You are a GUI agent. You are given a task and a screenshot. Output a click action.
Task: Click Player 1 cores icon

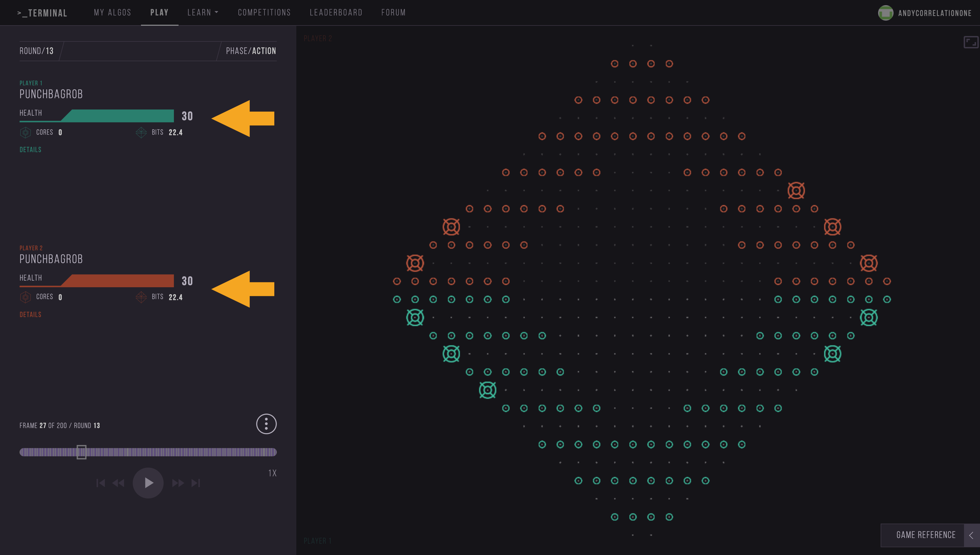26,132
